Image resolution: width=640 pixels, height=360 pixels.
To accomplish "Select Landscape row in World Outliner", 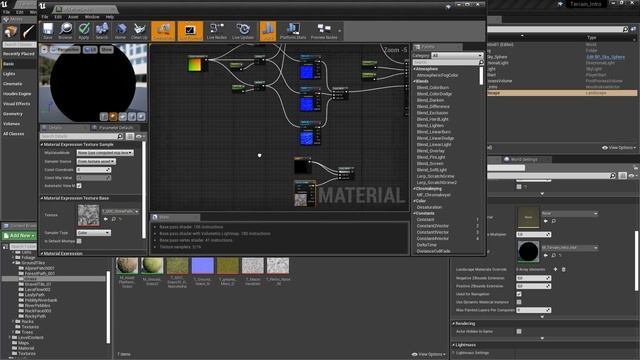I will 562,93.
